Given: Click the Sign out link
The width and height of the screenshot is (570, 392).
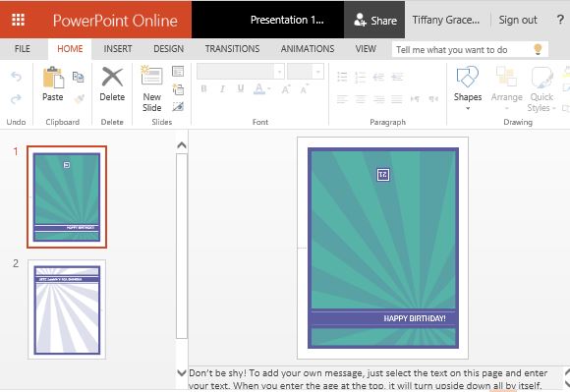Looking at the screenshot, I should (518, 20).
